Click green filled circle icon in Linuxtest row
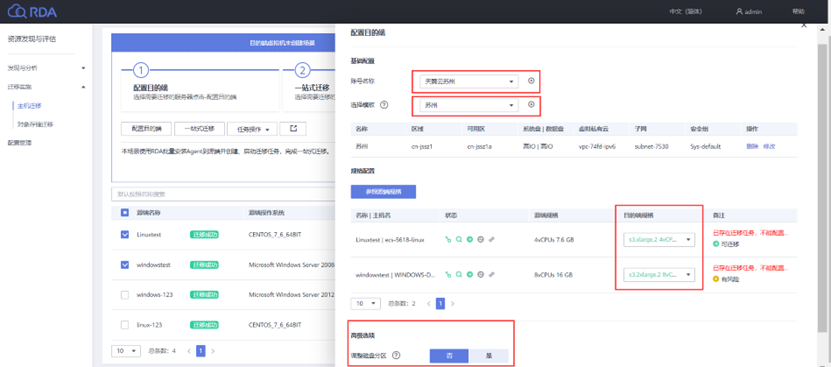This screenshot has width=831, height=367. [470, 240]
